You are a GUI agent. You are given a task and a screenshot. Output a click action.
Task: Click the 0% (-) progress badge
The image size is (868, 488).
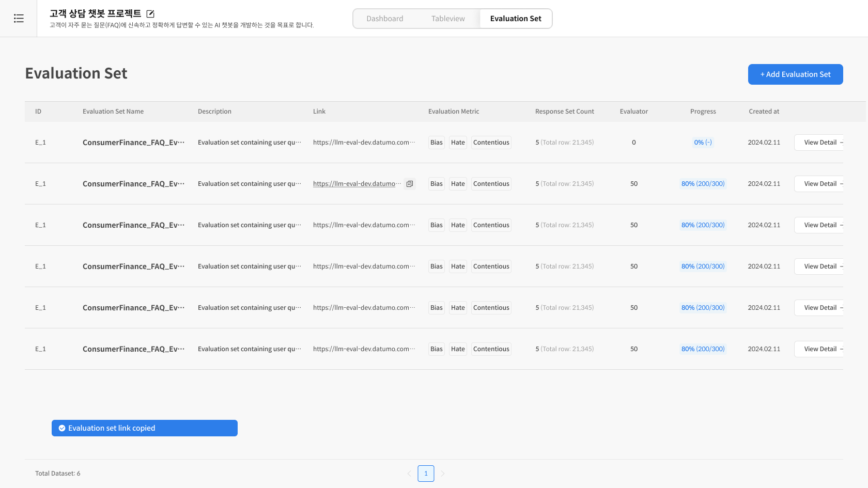(x=703, y=143)
